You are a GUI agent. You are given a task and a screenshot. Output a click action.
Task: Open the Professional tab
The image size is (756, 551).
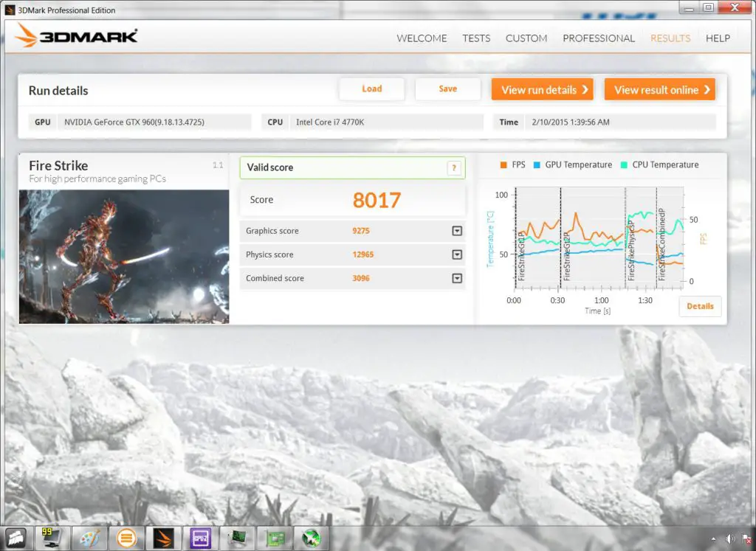[x=599, y=38]
